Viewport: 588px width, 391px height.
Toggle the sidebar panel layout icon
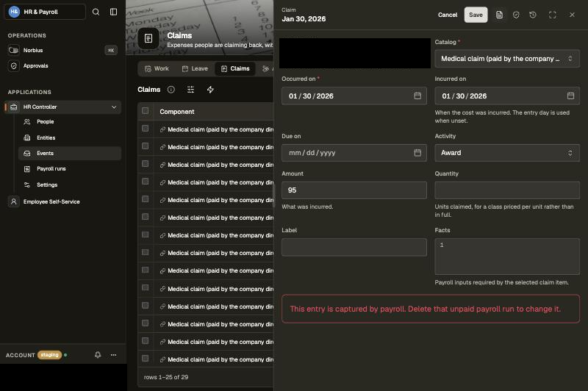coord(113,12)
